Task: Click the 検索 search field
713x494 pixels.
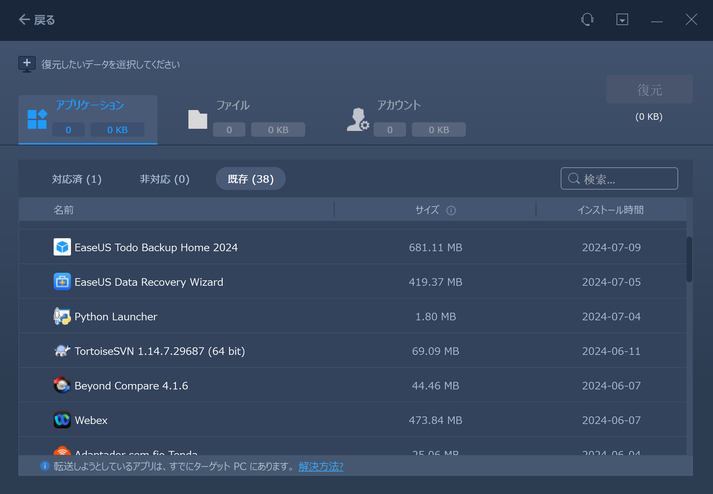Action: point(619,179)
